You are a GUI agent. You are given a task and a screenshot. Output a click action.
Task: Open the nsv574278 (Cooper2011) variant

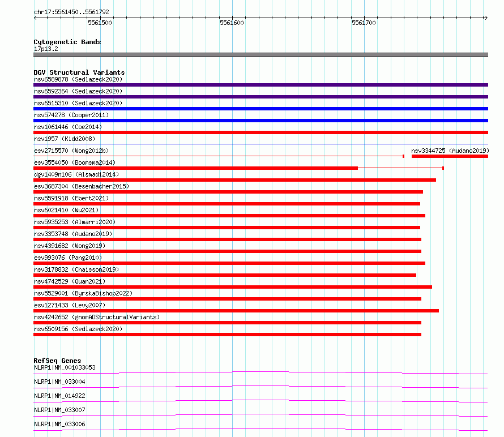(71, 115)
